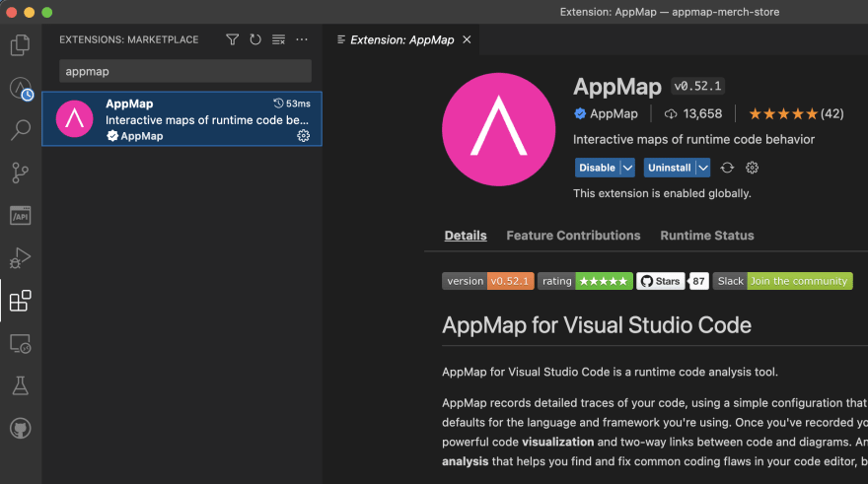868x484 pixels.
Task: Open the GitHub view in activity bar
Action: [21, 429]
